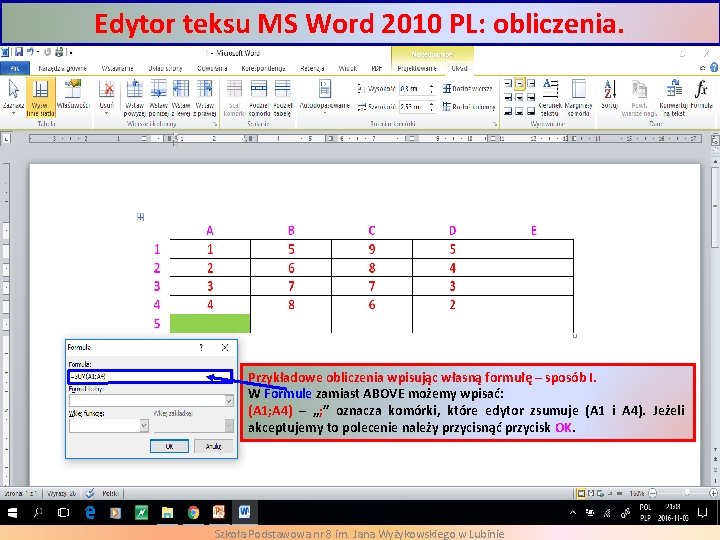Select top-center cell alignment icon
720x540 pixels.
(x=519, y=84)
